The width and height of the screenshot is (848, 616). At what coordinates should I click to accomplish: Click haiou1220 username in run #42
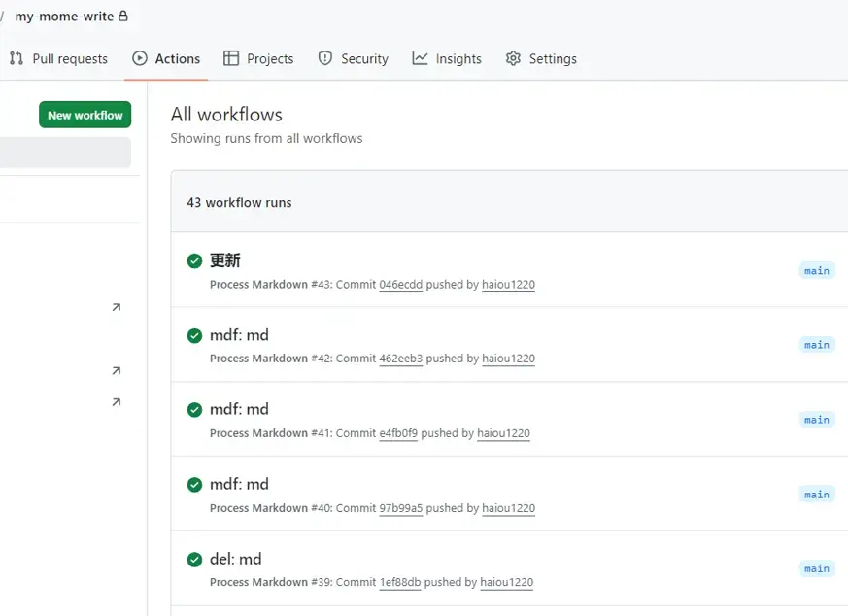(x=508, y=359)
